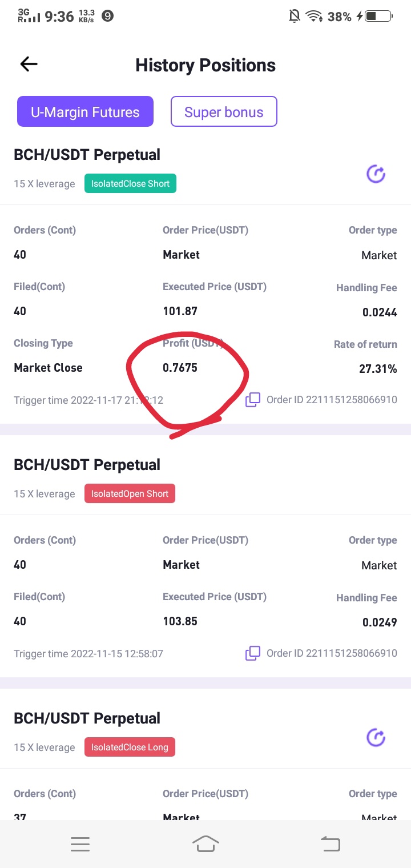Tap share icon on first BCH/USDT position
Image resolution: width=411 pixels, height=868 pixels.
(376, 174)
